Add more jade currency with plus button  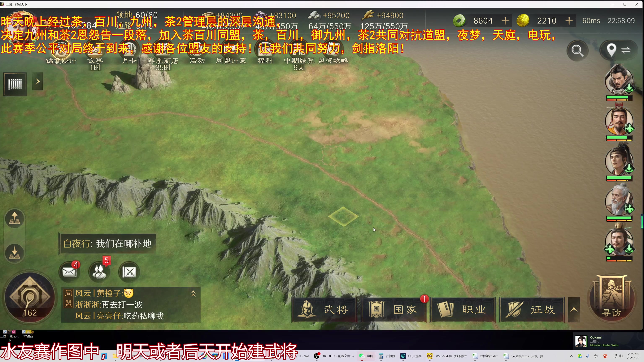505,21
